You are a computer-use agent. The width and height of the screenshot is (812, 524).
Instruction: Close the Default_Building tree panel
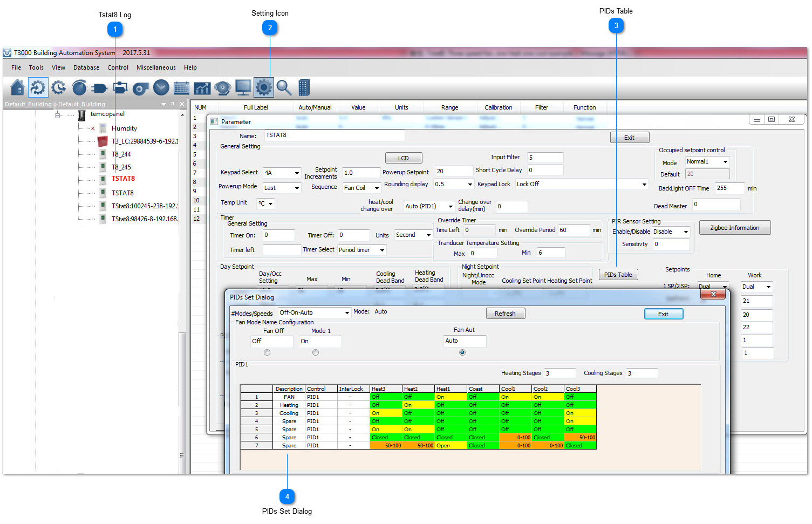[x=182, y=104]
